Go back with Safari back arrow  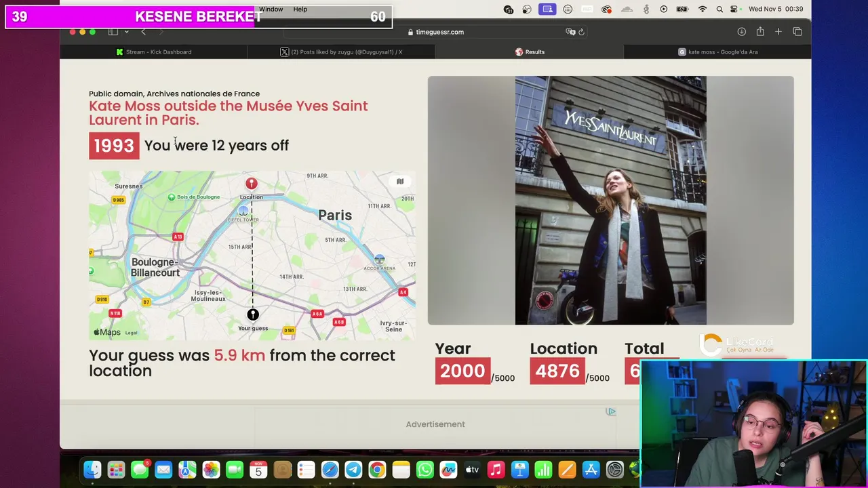point(143,32)
